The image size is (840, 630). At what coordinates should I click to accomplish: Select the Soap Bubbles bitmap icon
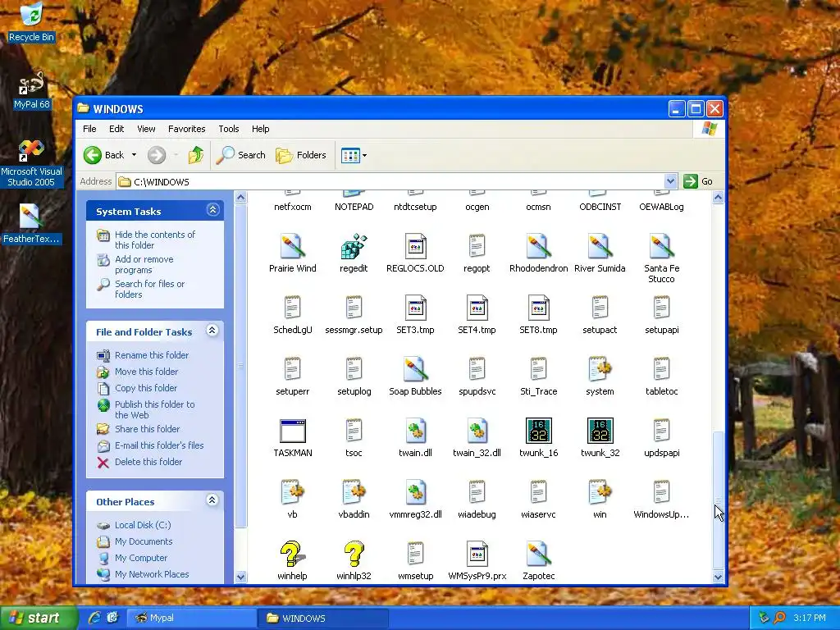click(415, 370)
